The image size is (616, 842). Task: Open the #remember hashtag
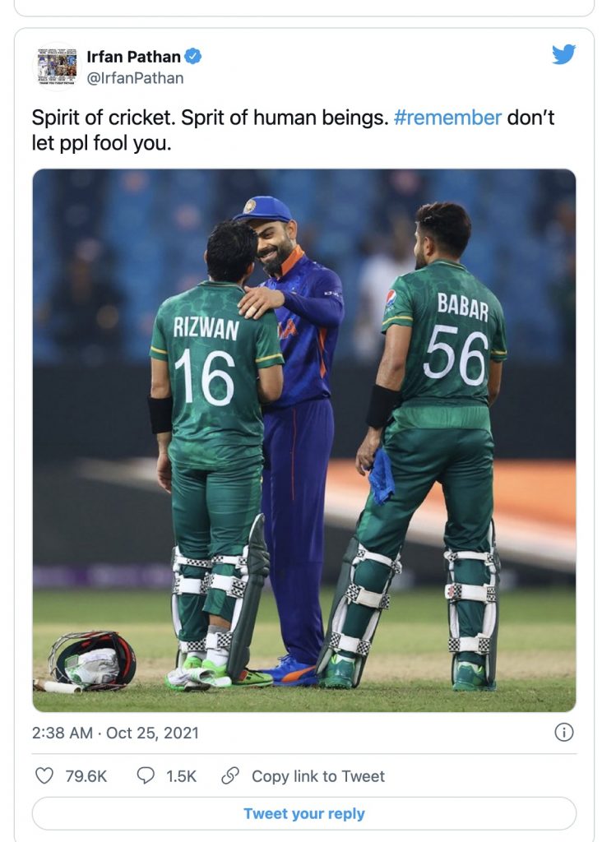[447, 118]
